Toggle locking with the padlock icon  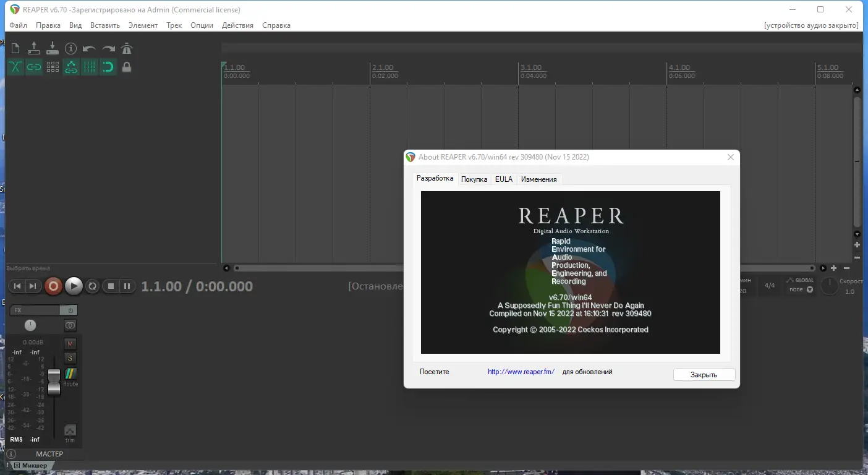(126, 67)
